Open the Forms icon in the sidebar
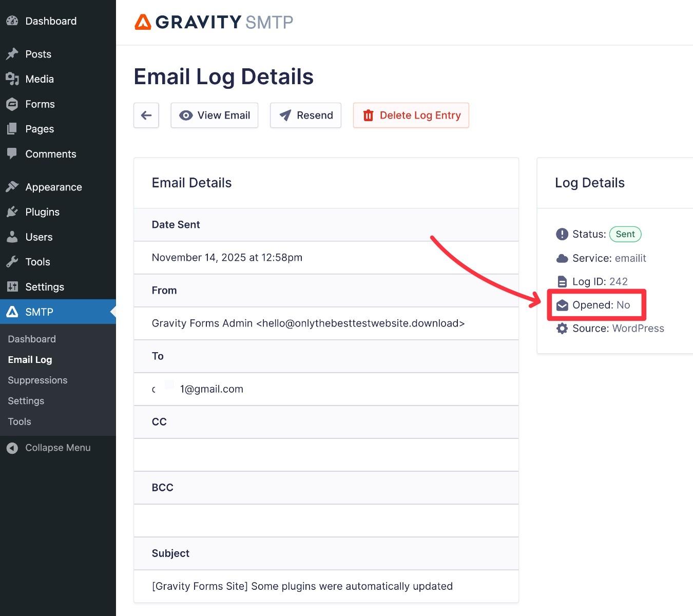 (x=12, y=104)
